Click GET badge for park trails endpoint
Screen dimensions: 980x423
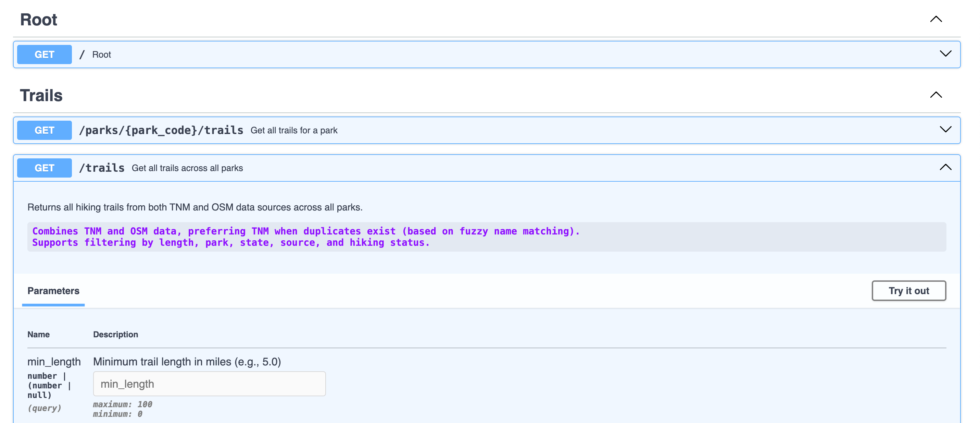44,130
